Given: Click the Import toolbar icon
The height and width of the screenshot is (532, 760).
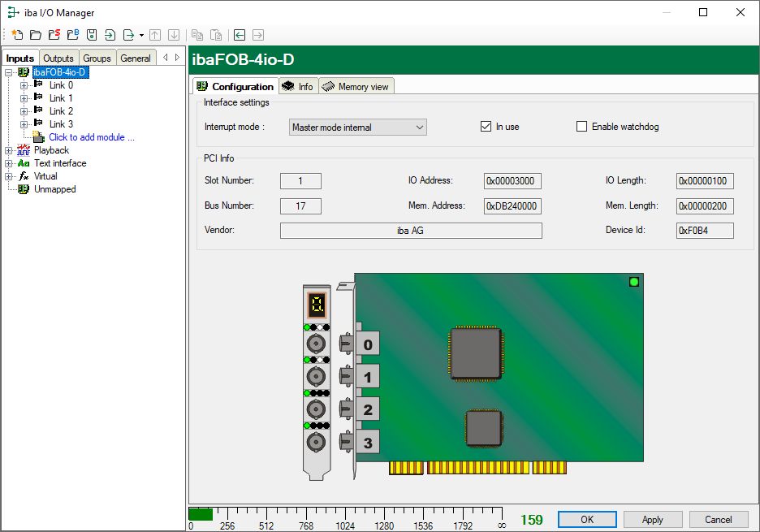Looking at the screenshot, I should point(110,35).
